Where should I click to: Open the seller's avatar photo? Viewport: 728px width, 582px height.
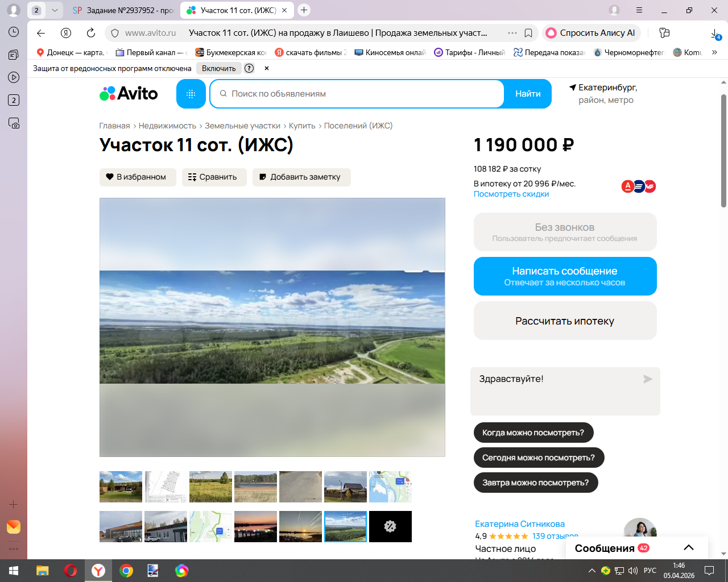click(640, 530)
